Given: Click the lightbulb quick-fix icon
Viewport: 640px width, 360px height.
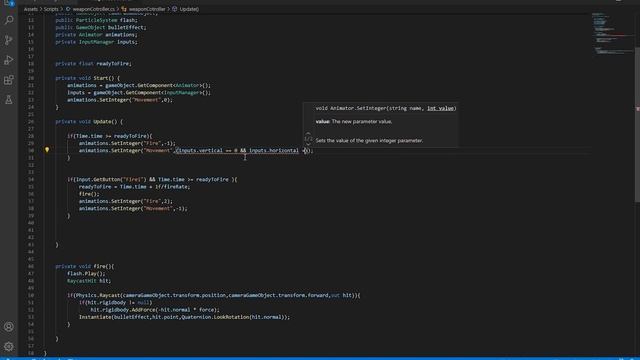Looking at the screenshot, I should pos(47,150).
